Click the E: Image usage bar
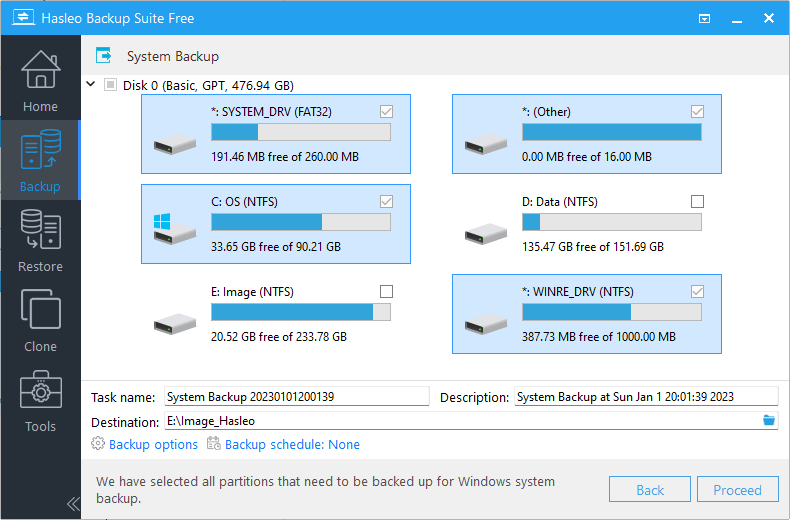The image size is (790, 520). point(301,312)
